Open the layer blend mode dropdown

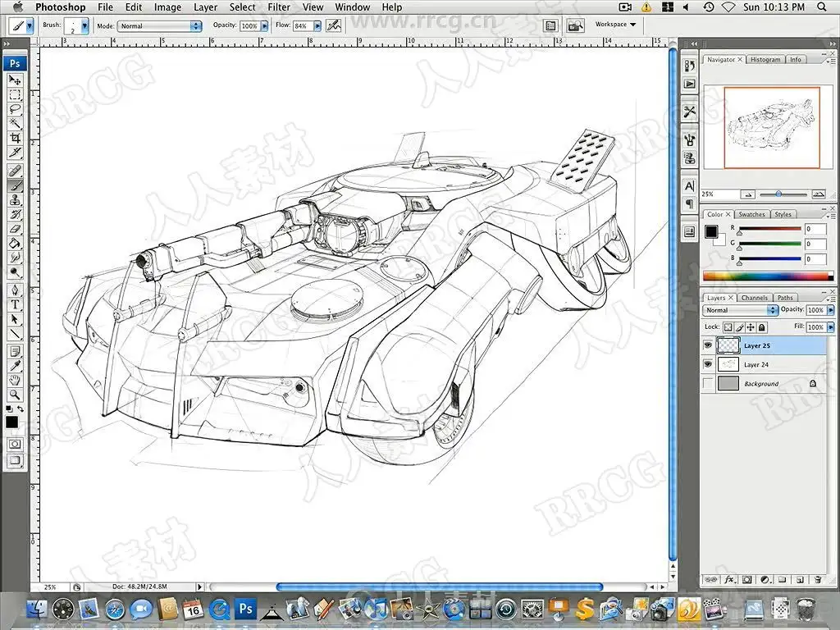[x=741, y=310]
